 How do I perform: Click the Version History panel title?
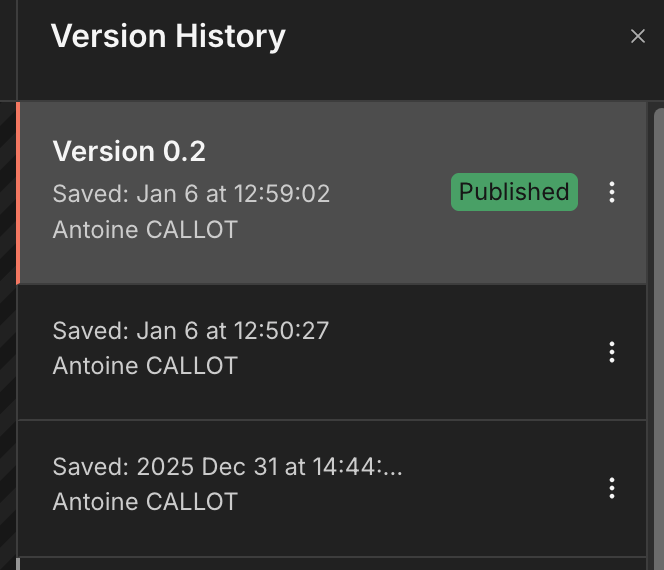(x=168, y=37)
